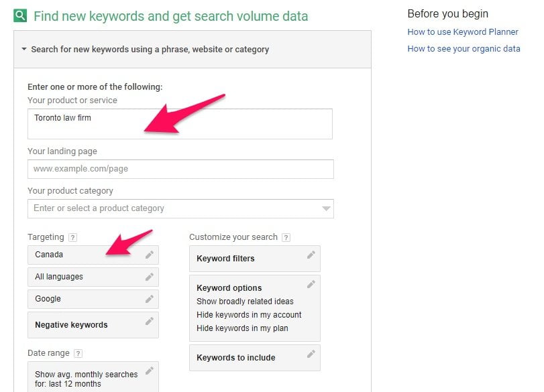Viewport: 544px width, 392px height.
Task: Click the product or service text box
Action: tap(180, 124)
